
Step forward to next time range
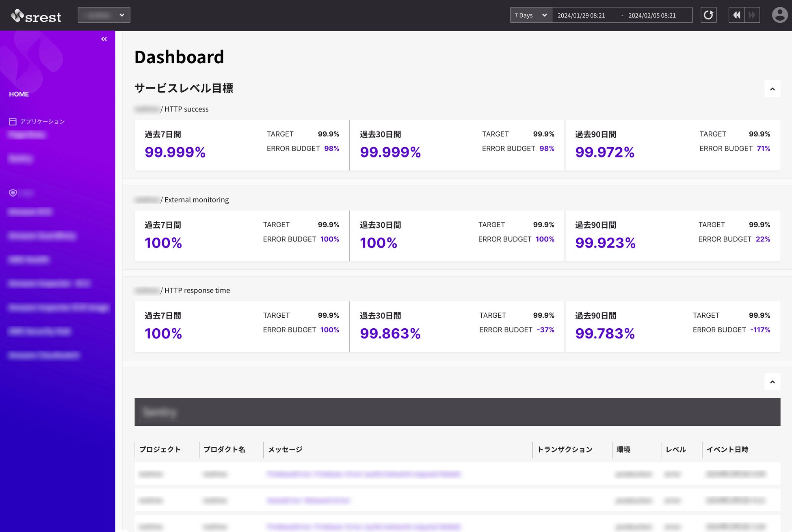pyautogui.click(x=752, y=15)
